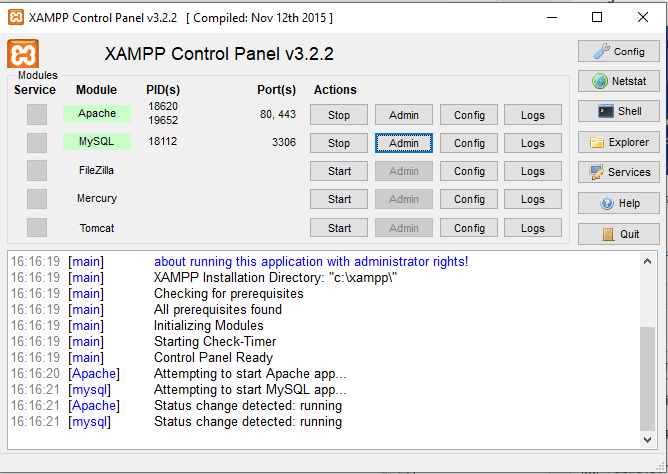
Task: Click the green MySQL module label
Action: coord(97,141)
